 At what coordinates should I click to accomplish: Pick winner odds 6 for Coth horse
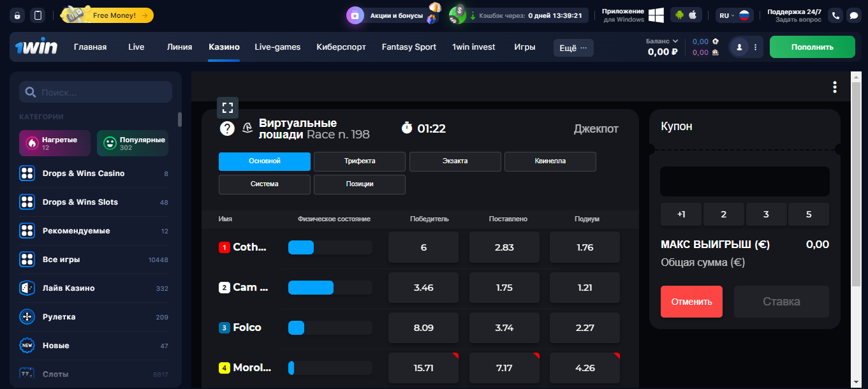point(423,247)
